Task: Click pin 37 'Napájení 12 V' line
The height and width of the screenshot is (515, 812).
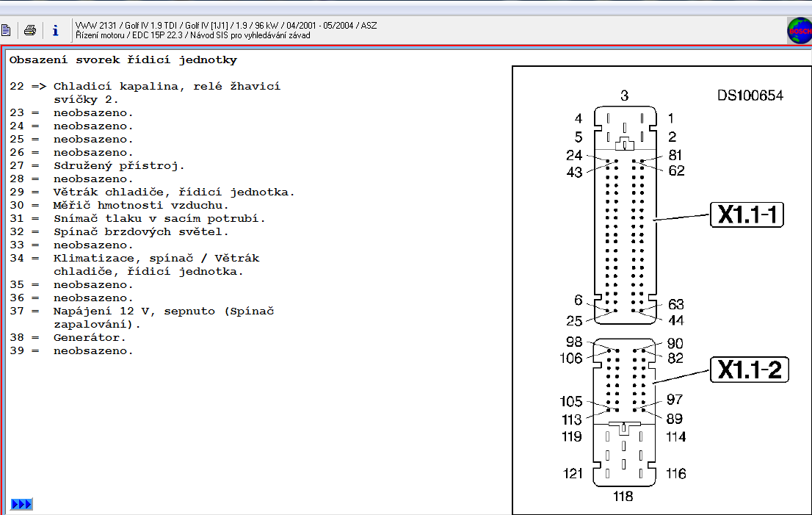Action: (x=163, y=311)
